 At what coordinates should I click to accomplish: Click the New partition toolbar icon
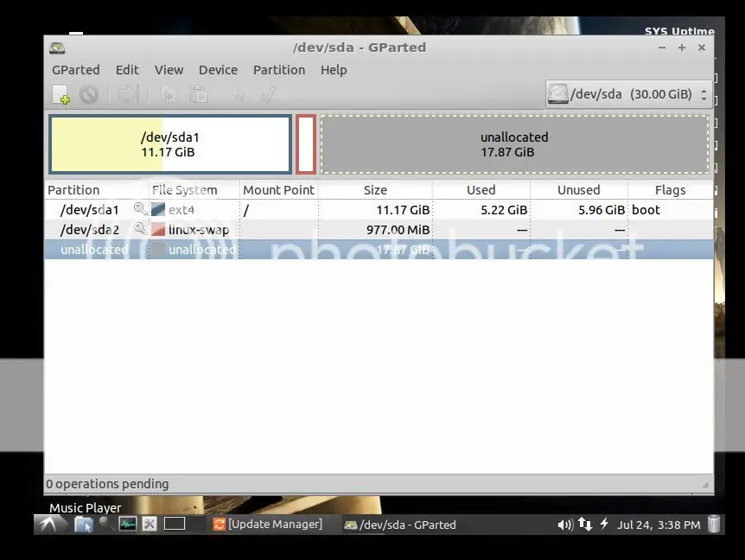61,94
